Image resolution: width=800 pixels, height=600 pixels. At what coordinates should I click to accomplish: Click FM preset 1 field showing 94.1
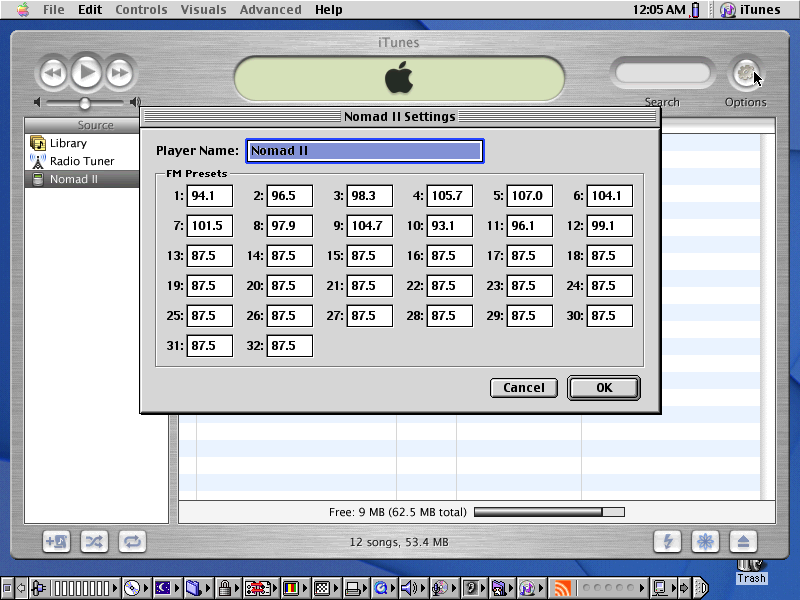[210, 196]
